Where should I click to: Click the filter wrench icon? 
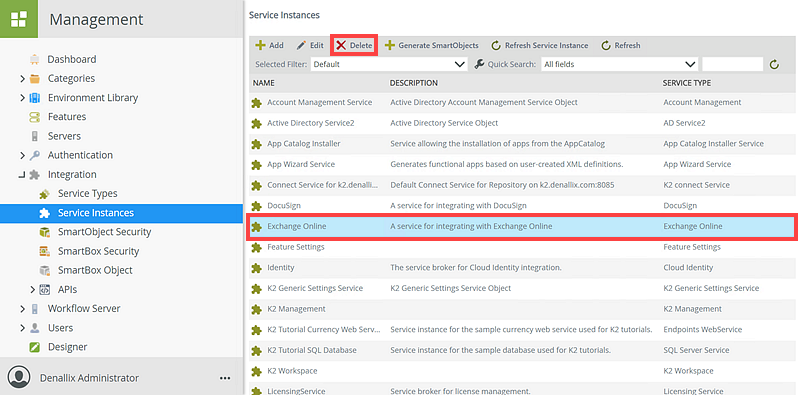(x=479, y=64)
